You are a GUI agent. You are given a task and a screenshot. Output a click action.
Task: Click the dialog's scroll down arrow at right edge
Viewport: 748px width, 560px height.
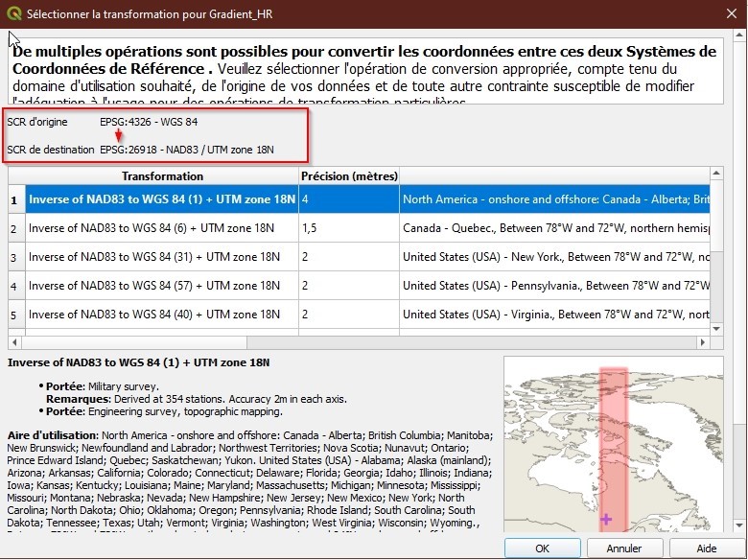(x=739, y=525)
